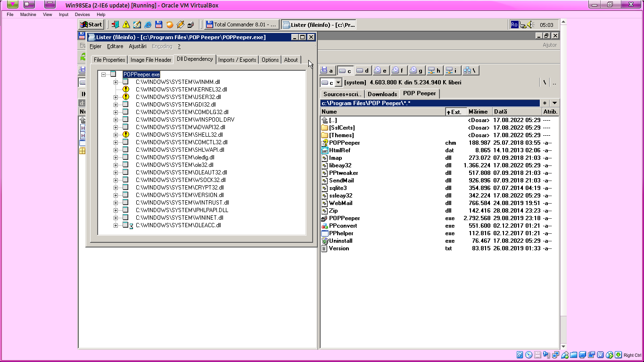Image resolution: width=644 pixels, height=362 pixels.
Task: Expand the GDI32.dll tree node
Action: point(116,104)
